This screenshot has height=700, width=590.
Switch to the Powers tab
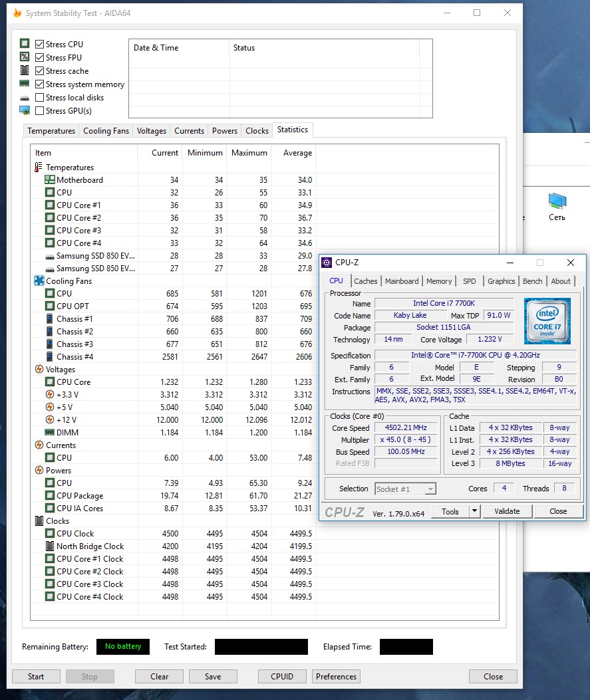[225, 131]
